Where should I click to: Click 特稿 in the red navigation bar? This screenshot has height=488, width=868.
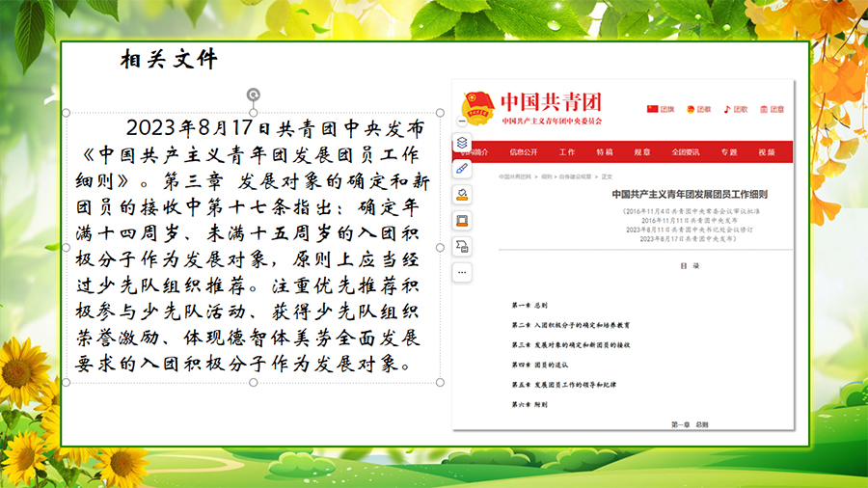(x=605, y=152)
